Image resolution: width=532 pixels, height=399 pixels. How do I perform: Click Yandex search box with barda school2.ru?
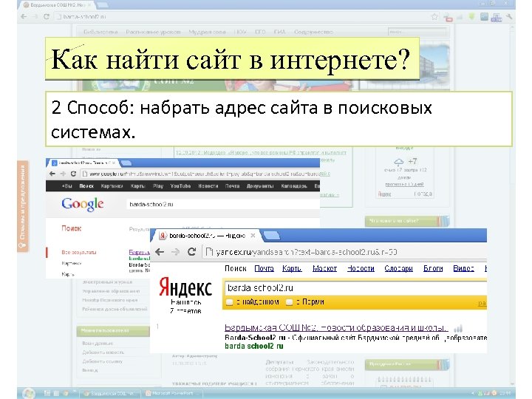[355, 288]
